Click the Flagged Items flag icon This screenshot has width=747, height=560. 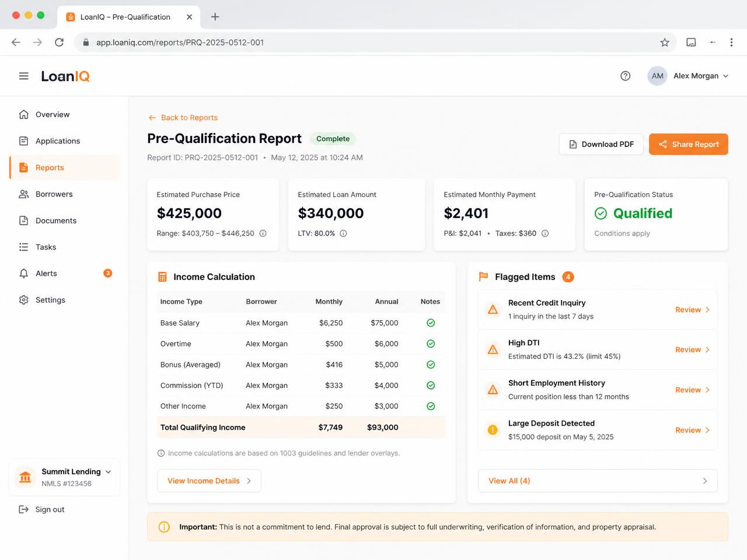click(x=484, y=277)
